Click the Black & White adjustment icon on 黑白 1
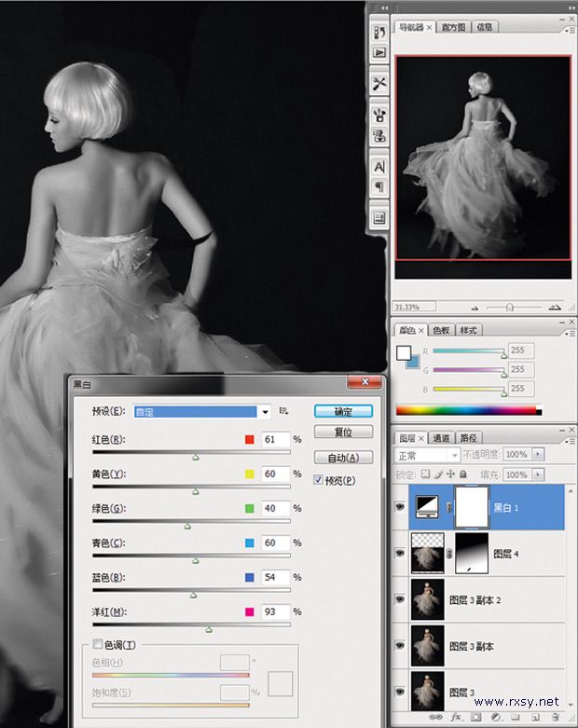This screenshot has height=728, width=578. [x=427, y=506]
